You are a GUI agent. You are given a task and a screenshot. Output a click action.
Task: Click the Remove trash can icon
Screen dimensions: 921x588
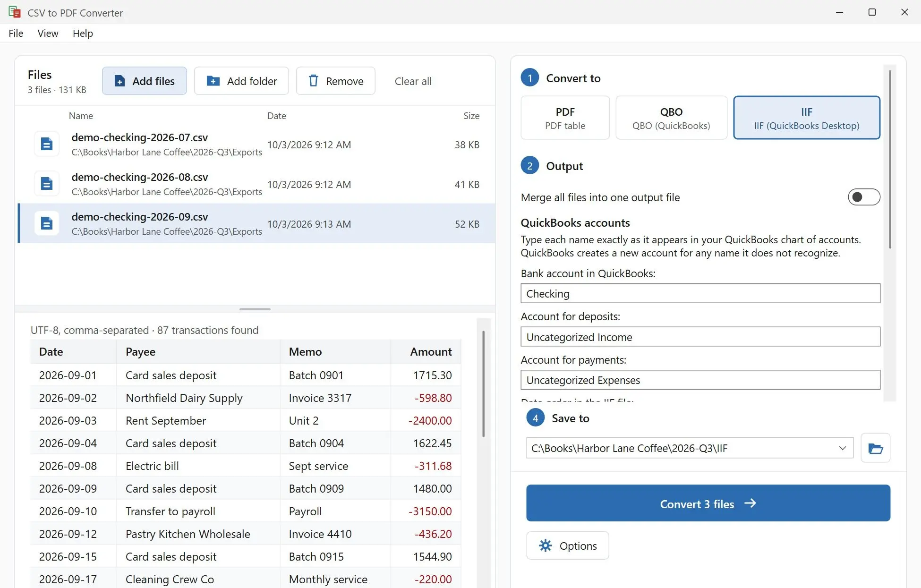click(x=313, y=81)
